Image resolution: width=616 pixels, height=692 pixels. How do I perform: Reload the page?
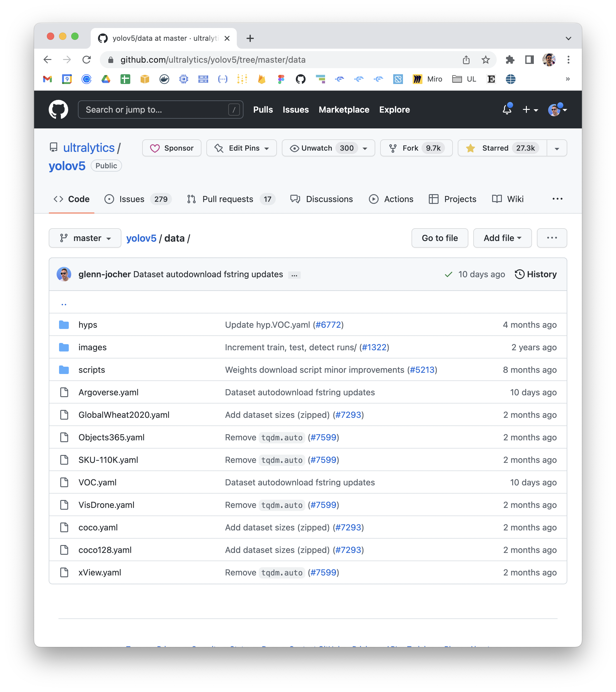coord(87,60)
